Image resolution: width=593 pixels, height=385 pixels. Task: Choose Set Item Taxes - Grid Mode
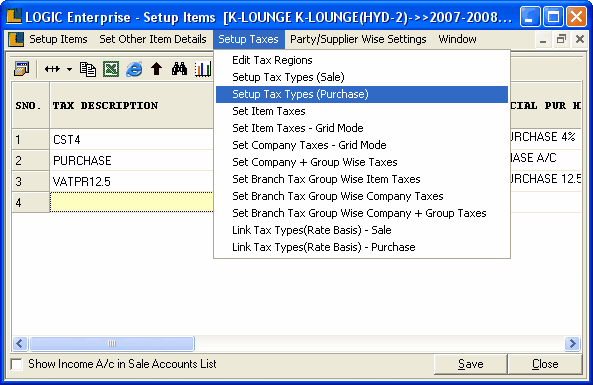pyautogui.click(x=362, y=128)
